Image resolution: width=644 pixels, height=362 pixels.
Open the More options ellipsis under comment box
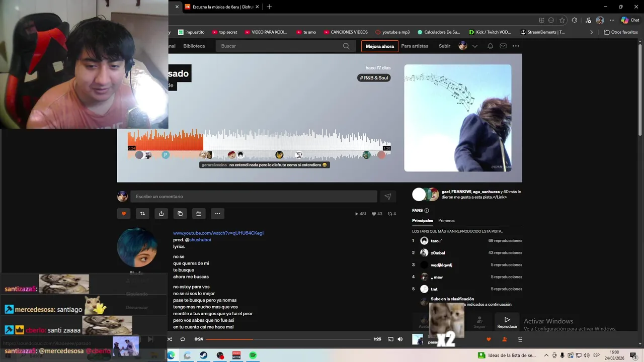coord(217,214)
